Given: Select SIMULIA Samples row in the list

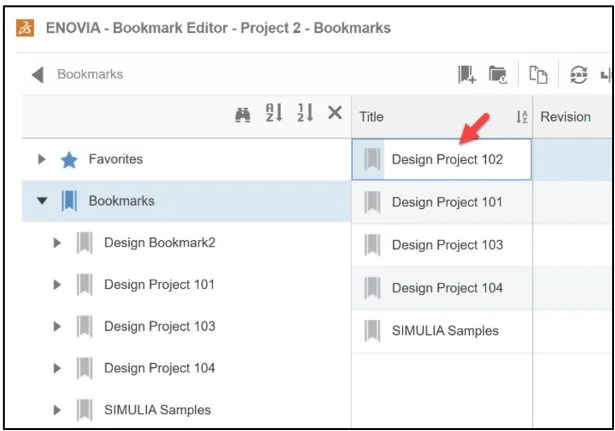Looking at the screenshot, I should tap(444, 331).
